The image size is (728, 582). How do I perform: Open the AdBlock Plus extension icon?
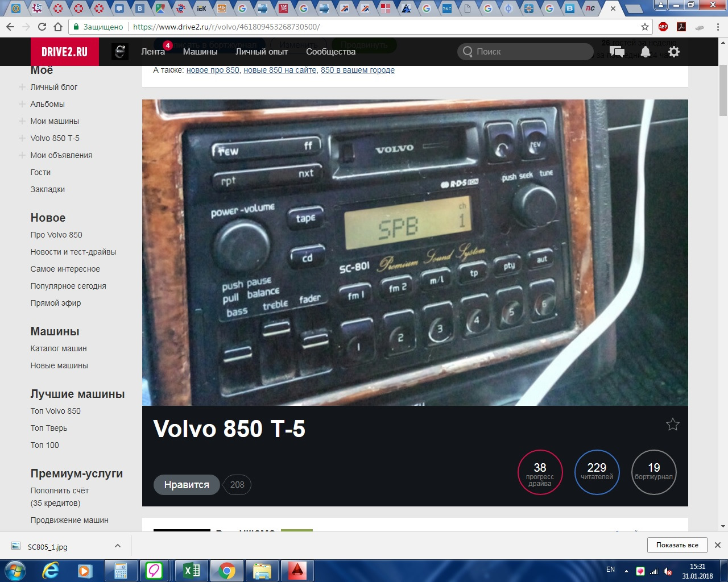[663, 27]
